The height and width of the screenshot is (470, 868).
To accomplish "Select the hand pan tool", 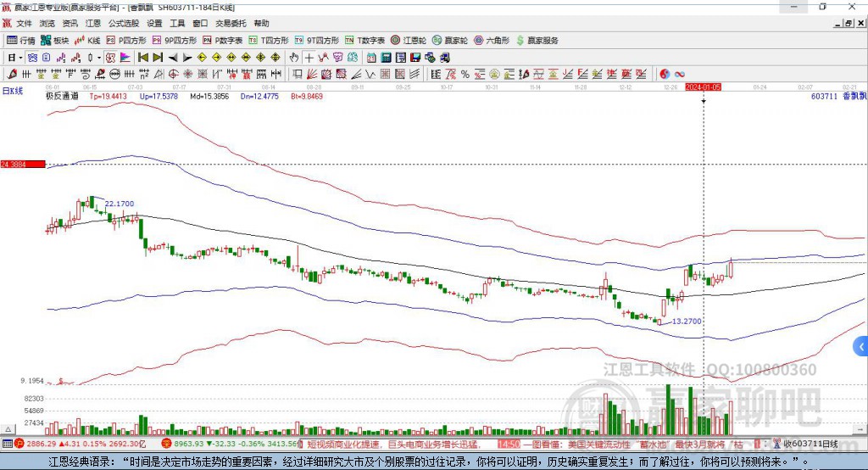I will tap(294, 58).
